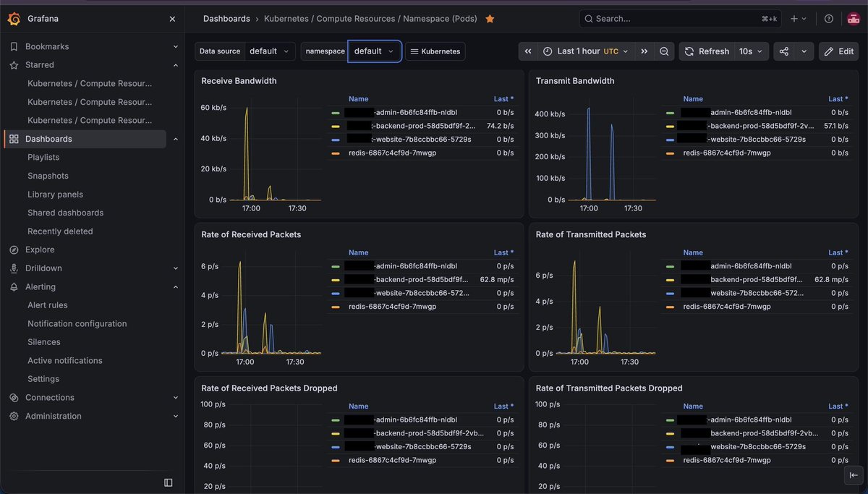This screenshot has height=494, width=868.
Task: Open the plus new menu
Action: tap(799, 19)
